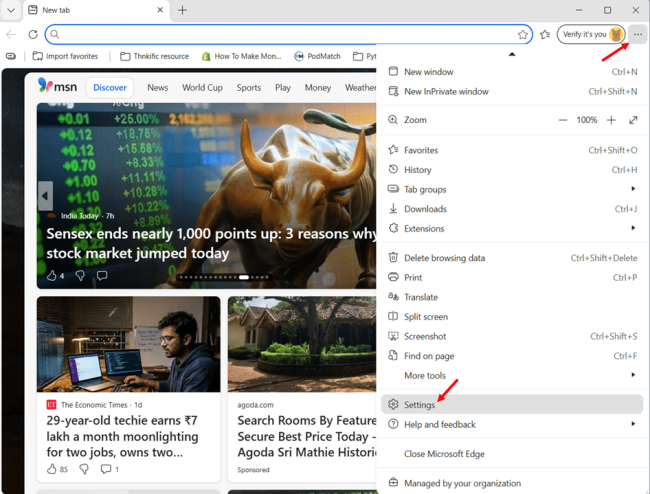
Task: Dislike the Sensex article
Action: point(80,275)
